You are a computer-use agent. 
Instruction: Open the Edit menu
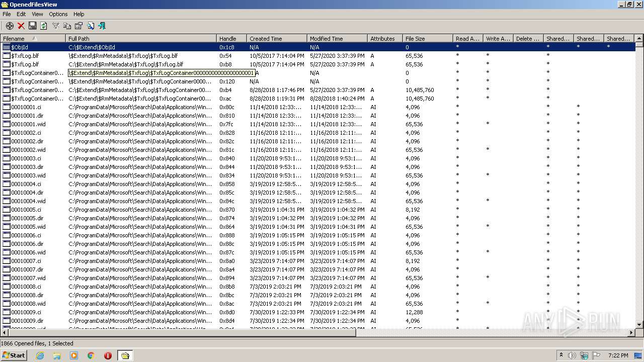[21, 14]
